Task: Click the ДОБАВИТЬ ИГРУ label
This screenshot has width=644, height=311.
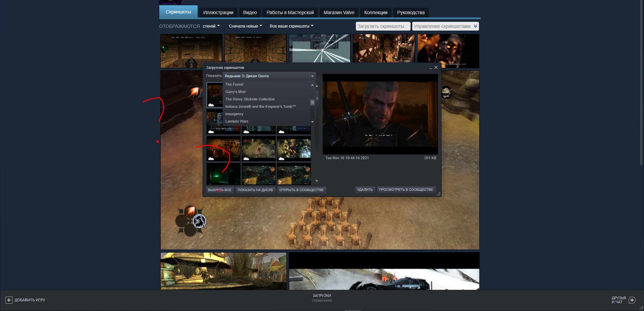Action: coord(30,300)
